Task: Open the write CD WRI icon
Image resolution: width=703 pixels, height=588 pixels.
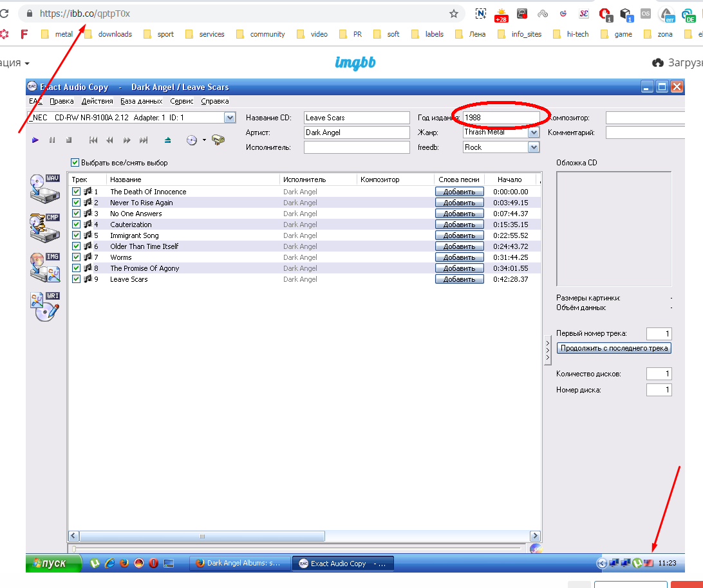Action: pyautogui.click(x=45, y=307)
